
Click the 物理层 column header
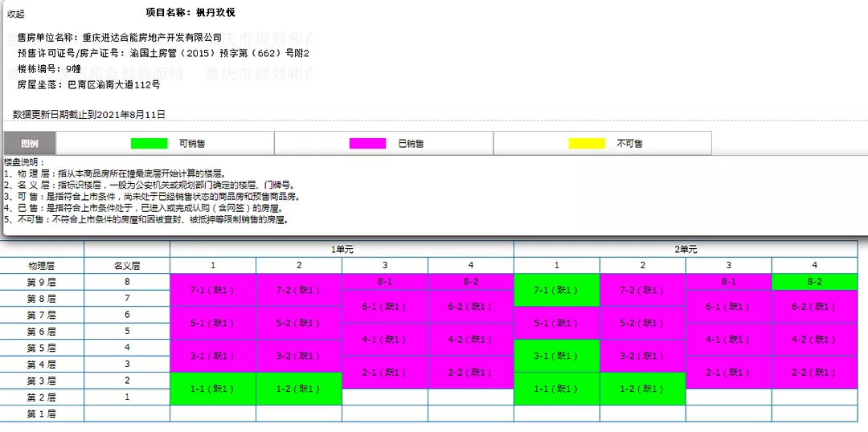(x=42, y=266)
